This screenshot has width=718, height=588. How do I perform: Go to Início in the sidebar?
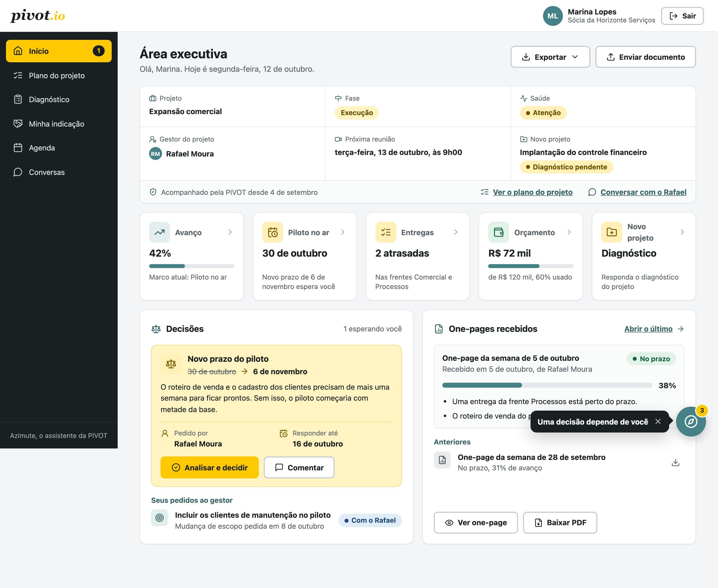click(x=59, y=51)
